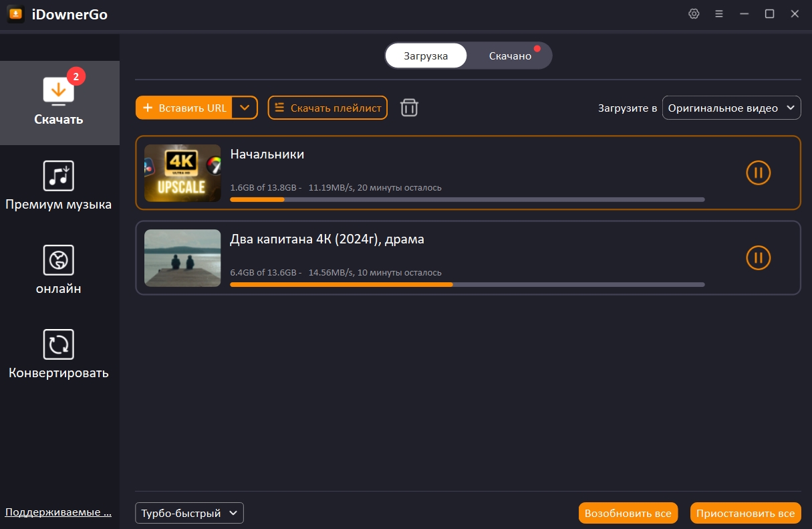Click the Возобновить все button

click(x=628, y=513)
